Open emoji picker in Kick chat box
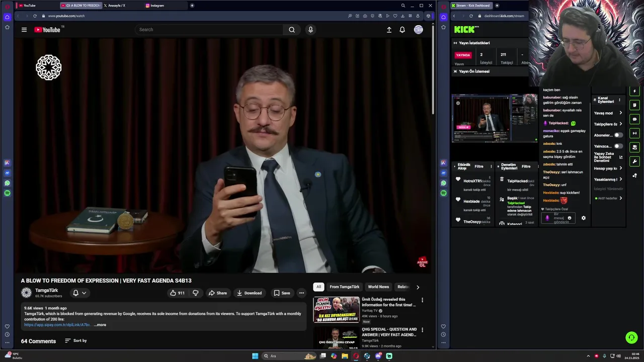 570,218
